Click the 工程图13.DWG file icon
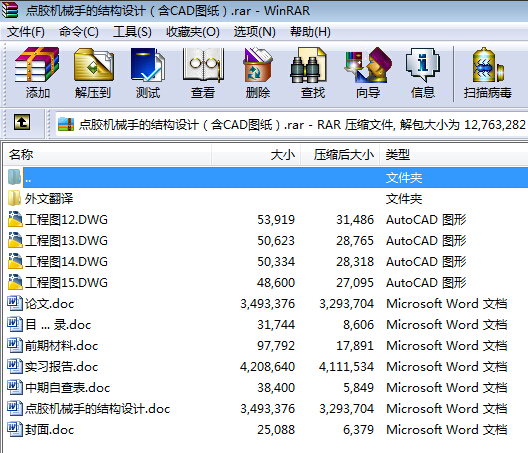 [15, 240]
